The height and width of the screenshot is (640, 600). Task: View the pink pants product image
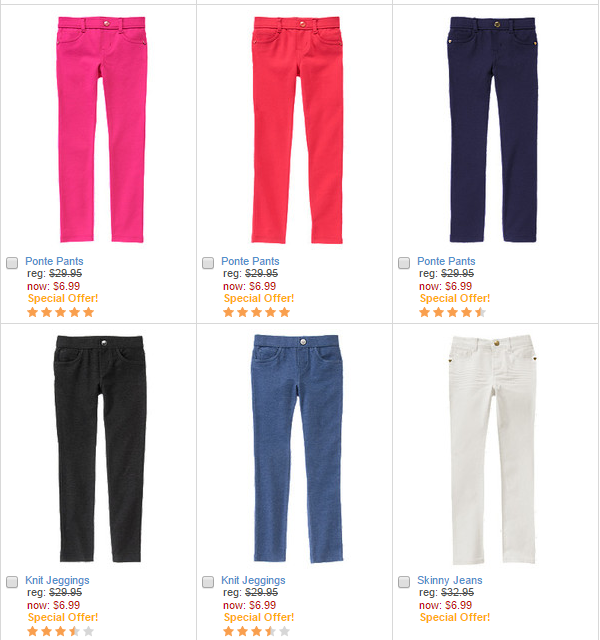tap(101, 129)
